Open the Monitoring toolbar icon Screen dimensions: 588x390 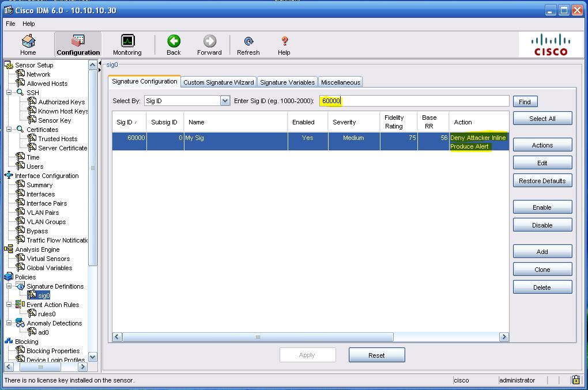click(x=127, y=40)
